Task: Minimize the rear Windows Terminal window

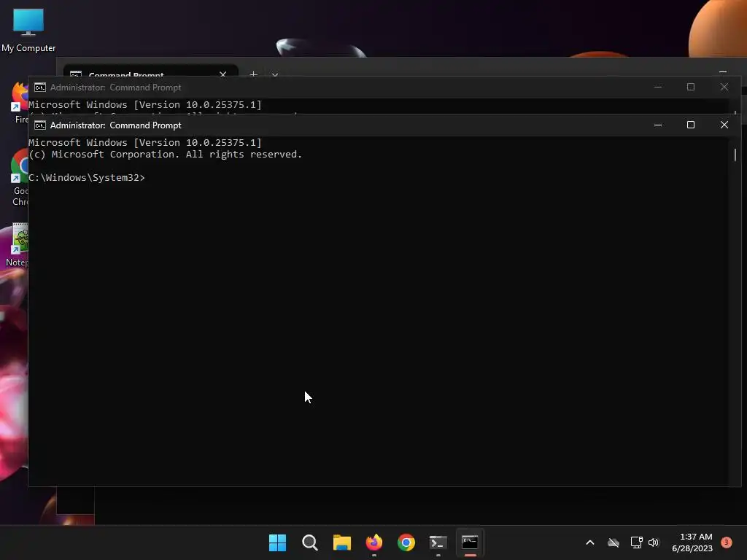Action: [x=723, y=71]
